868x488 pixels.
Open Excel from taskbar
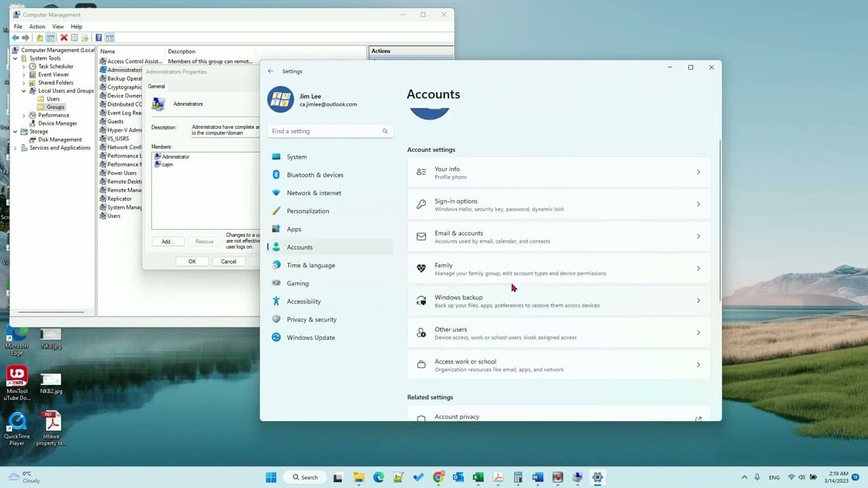(478, 477)
